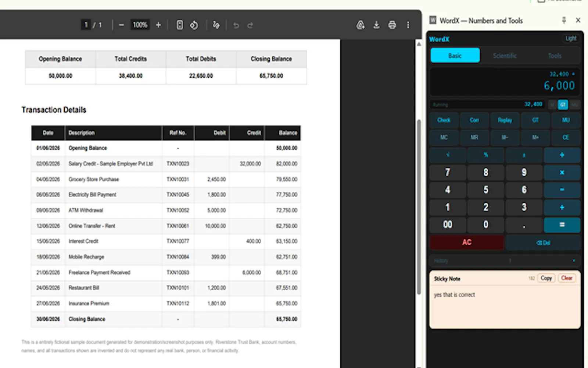Expand the History section
The image size is (588, 368).
505,261
